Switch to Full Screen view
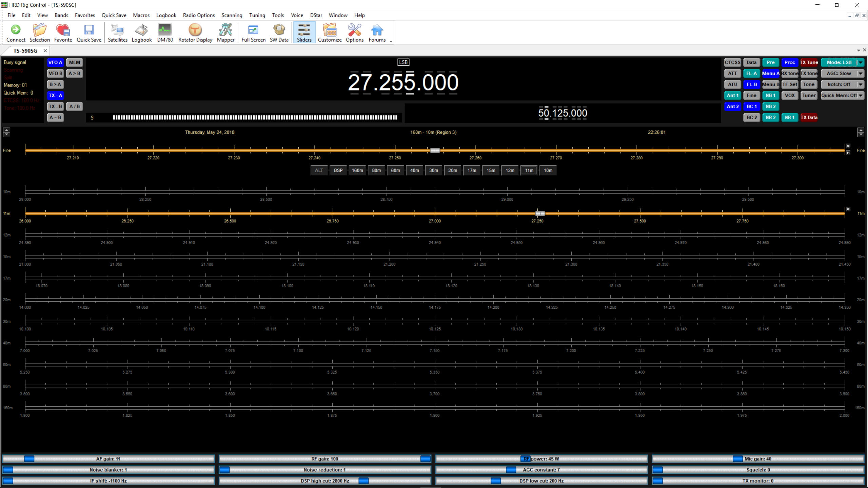This screenshot has height=488, width=868. pos(253,32)
